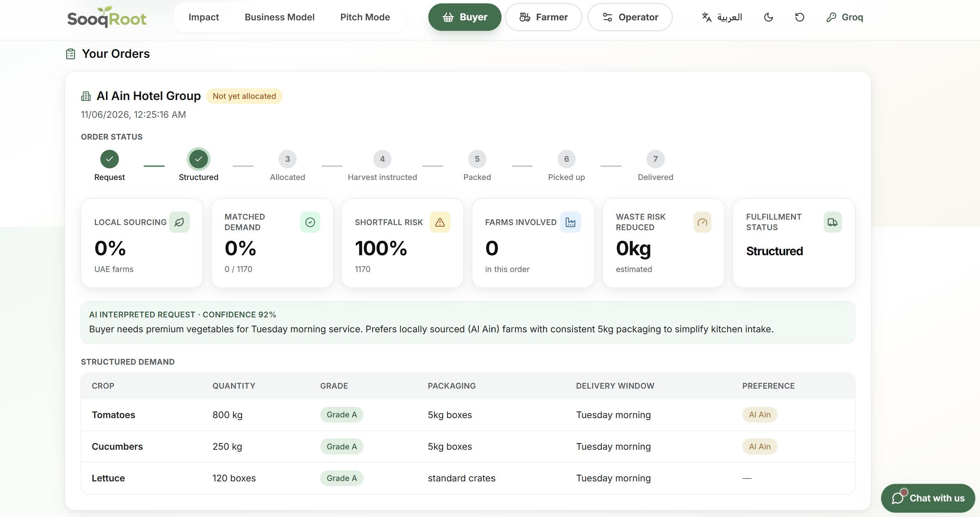This screenshot has width=980, height=517.
Task: Click the Farms Involved factory icon
Action: [570, 222]
